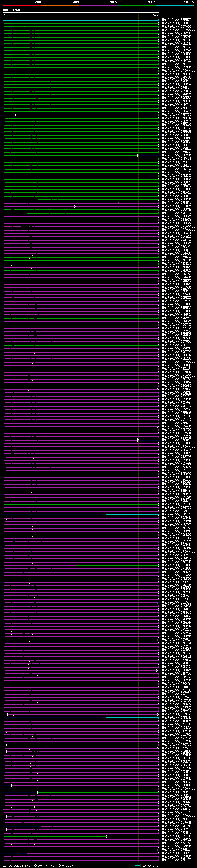Click the cyan alignment bar for UniRef100_Q2MIZ3
197x868 pixels.
(132, 515)
